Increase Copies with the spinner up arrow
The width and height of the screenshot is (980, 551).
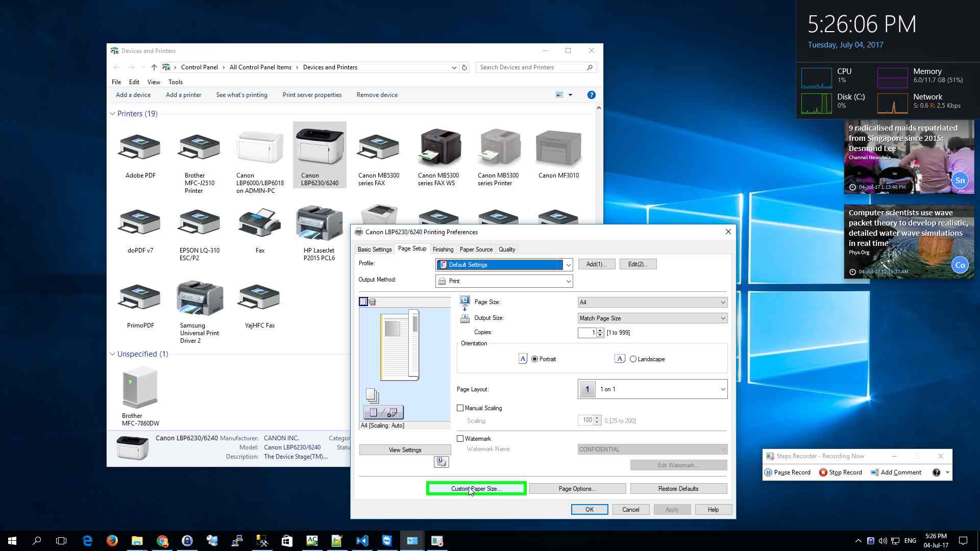click(x=600, y=330)
